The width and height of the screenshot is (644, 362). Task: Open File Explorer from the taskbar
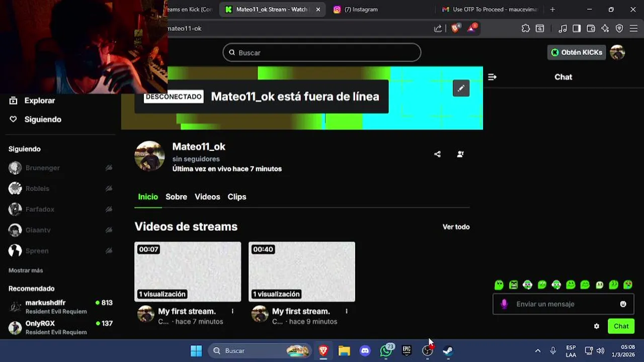click(x=344, y=351)
